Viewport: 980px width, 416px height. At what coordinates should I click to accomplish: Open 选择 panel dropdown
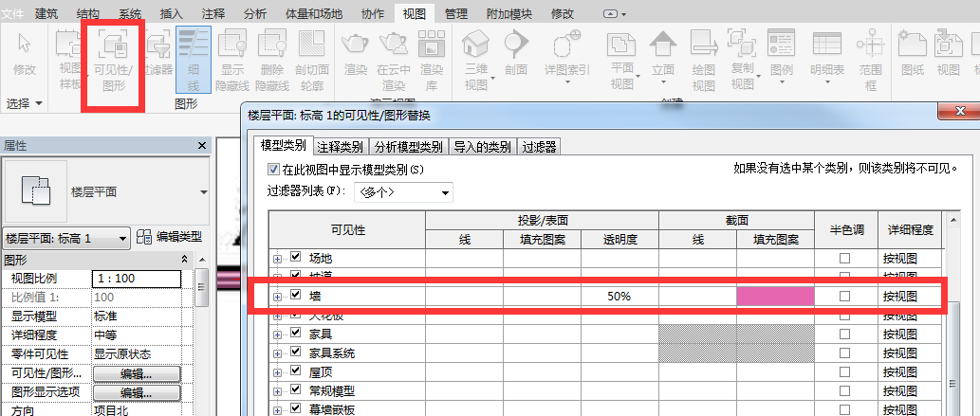click(25, 103)
